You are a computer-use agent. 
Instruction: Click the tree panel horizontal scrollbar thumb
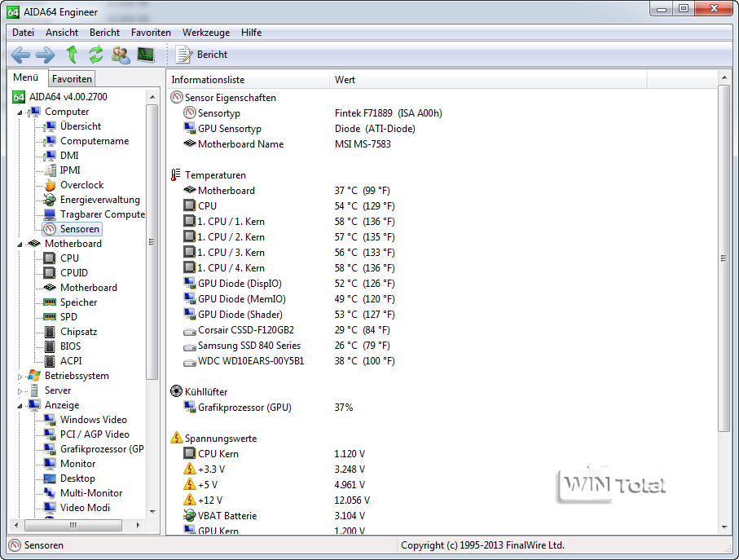pyautogui.click(x=73, y=525)
